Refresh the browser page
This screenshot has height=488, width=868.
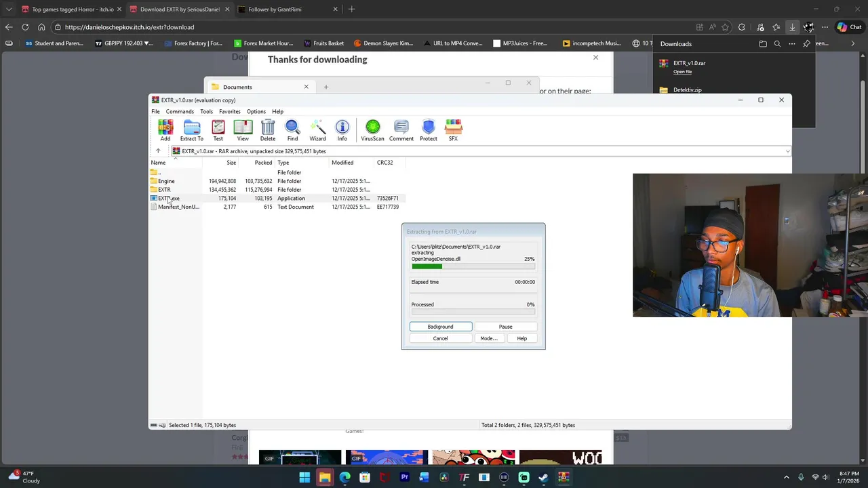tap(25, 27)
